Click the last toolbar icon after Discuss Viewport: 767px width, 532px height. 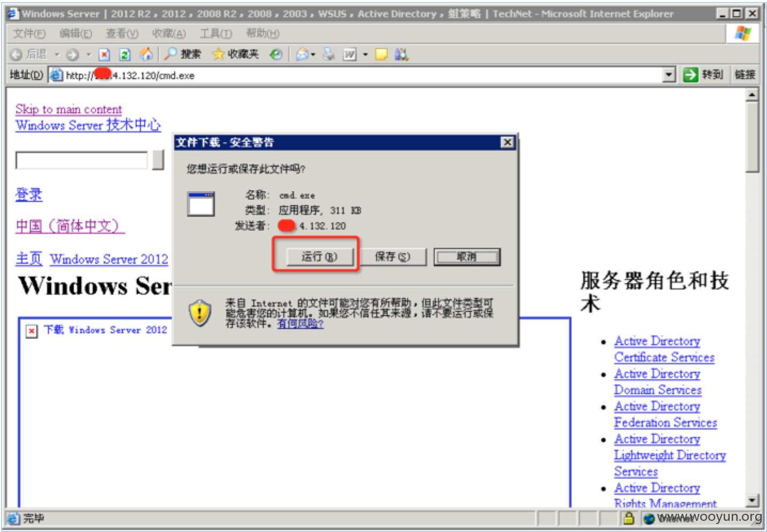tap(402, 54)
